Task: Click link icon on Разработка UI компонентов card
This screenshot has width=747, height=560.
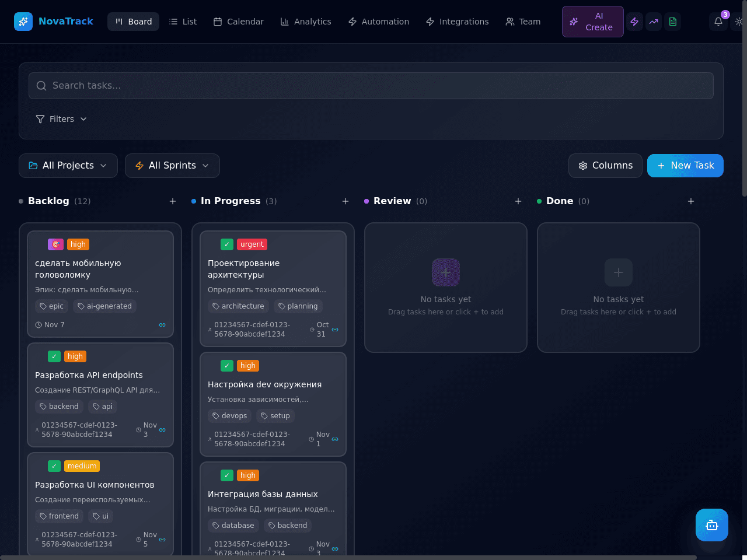Action: tap(162, 540)
